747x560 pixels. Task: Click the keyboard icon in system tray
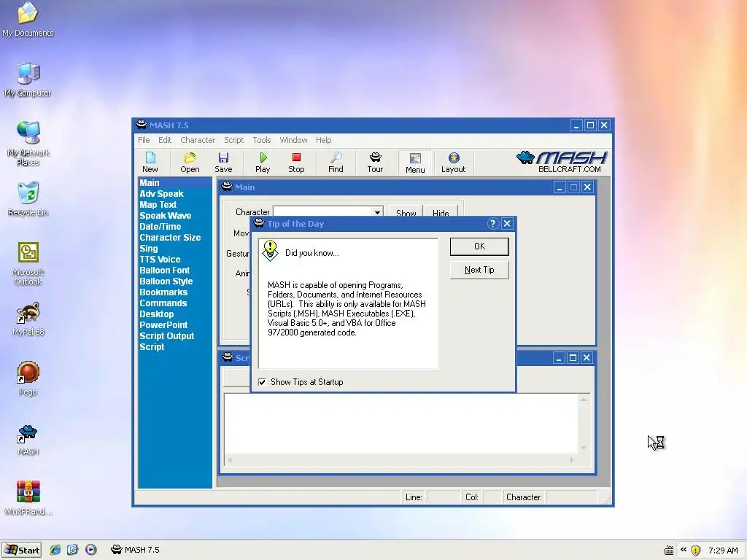(x=669, y=551)
